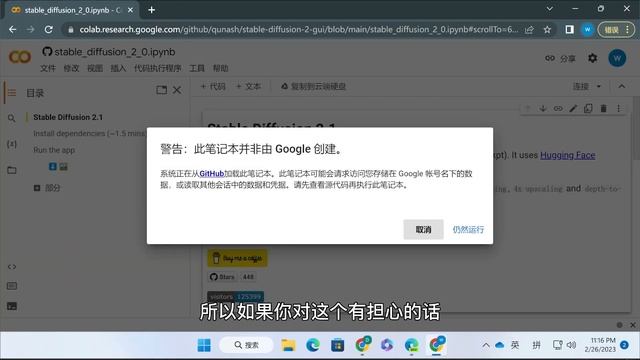Open File Explorer from taskbar
This screenshot has width=640, height=360.
click(288, 345)
